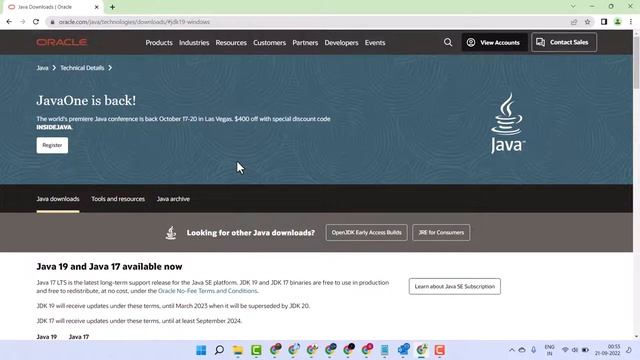
Task: Click the browser forward arrow
Action: coord(22,22)
